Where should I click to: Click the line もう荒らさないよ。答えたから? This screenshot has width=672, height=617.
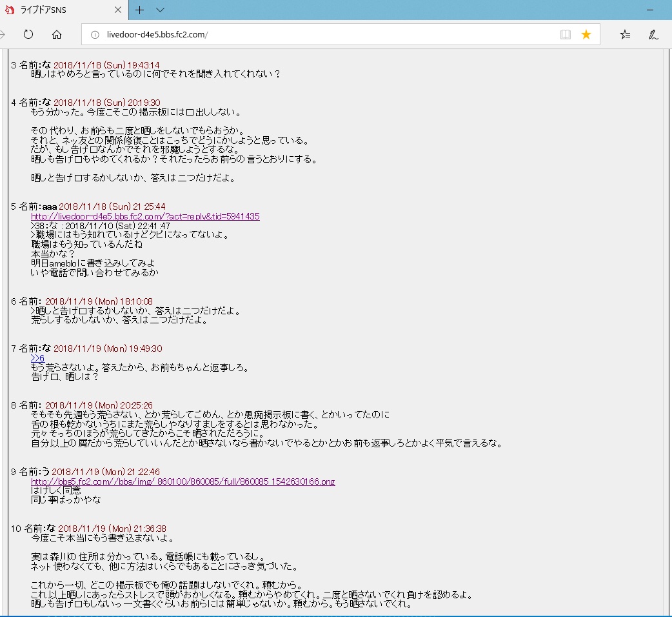[140, 367]
